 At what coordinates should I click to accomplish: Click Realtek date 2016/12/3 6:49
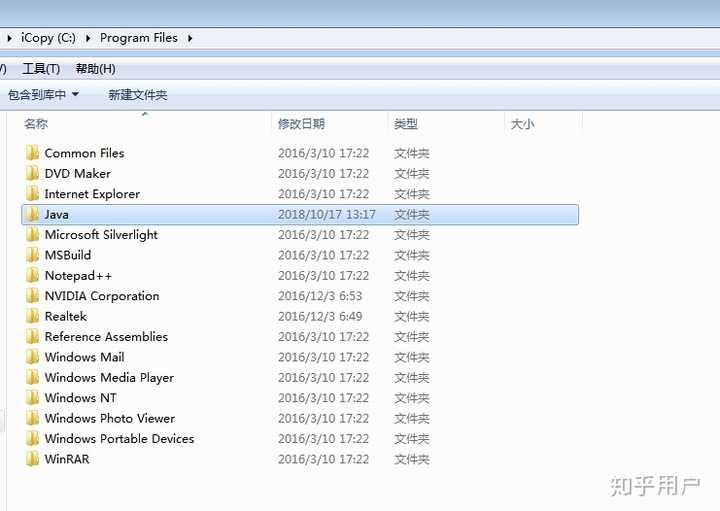pos(320,316)
